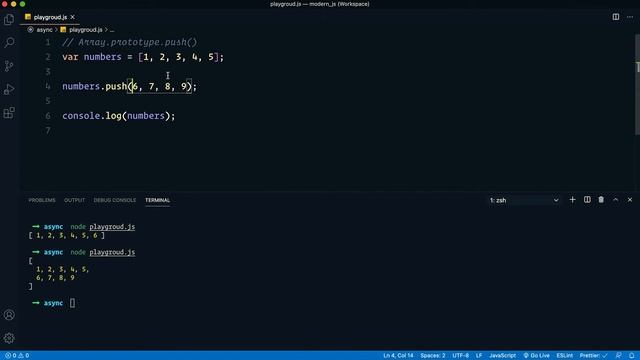Click Prettier status item

(593, 356)
